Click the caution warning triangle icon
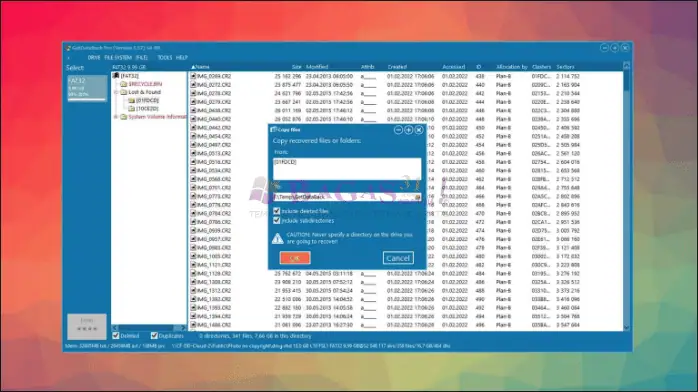This screenshot has height=392, width=698. click(277, 238)
